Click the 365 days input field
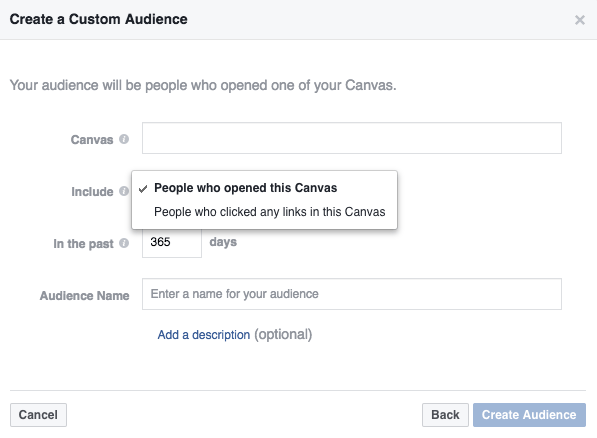Screen dimensions: 597x438 (172, 242)
